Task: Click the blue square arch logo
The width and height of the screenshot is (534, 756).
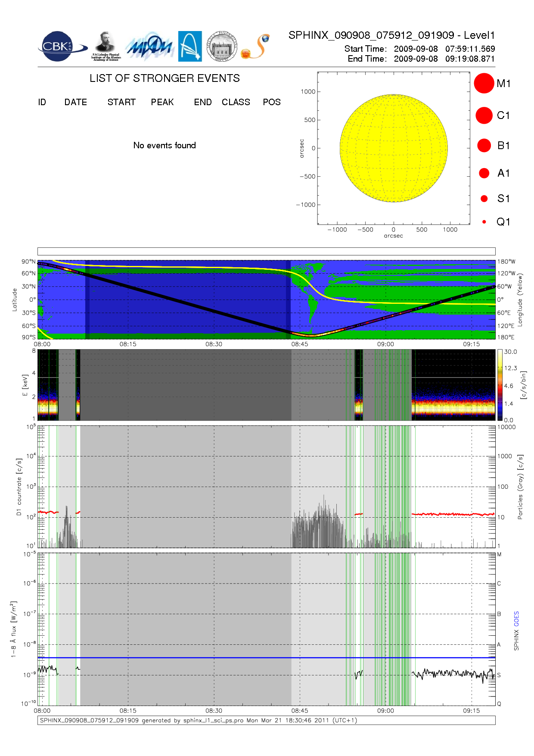Action: pos(190,46)
